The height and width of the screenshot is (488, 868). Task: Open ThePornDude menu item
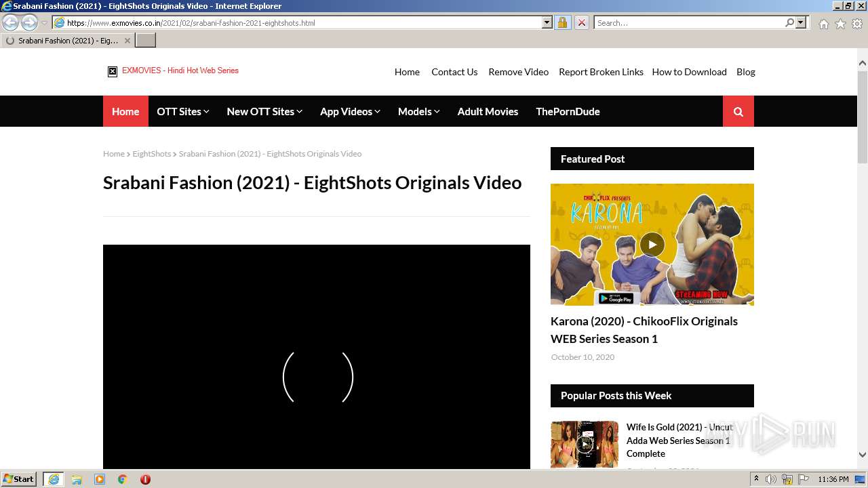pyautogui.click(x=568, y=111)
